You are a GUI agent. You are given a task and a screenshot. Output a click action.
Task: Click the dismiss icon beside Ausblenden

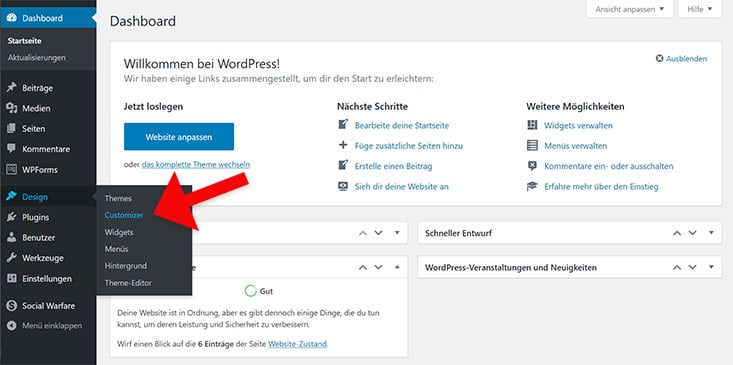click(660, 59)
